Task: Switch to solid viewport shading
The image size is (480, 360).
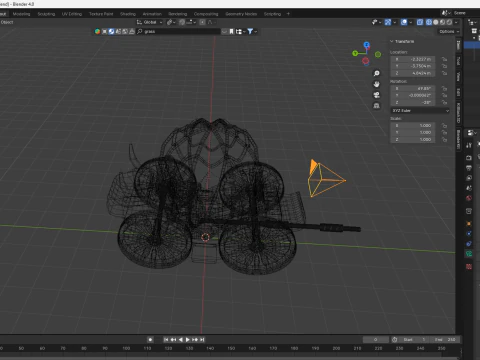Action: (436, 22)
